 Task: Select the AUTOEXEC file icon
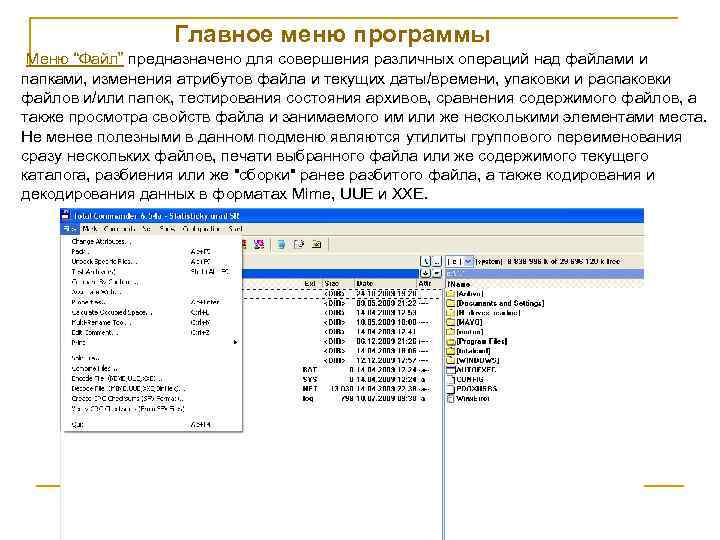click(x=451, y=370)
